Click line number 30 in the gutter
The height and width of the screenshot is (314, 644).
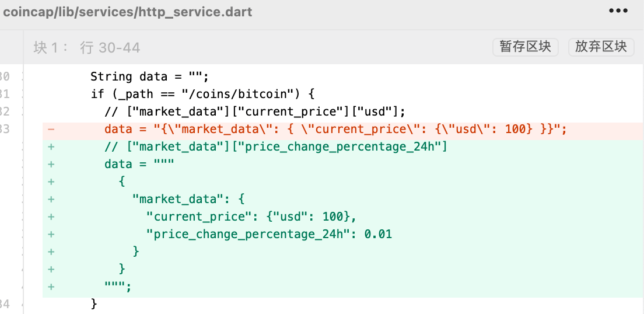[5, 76]
